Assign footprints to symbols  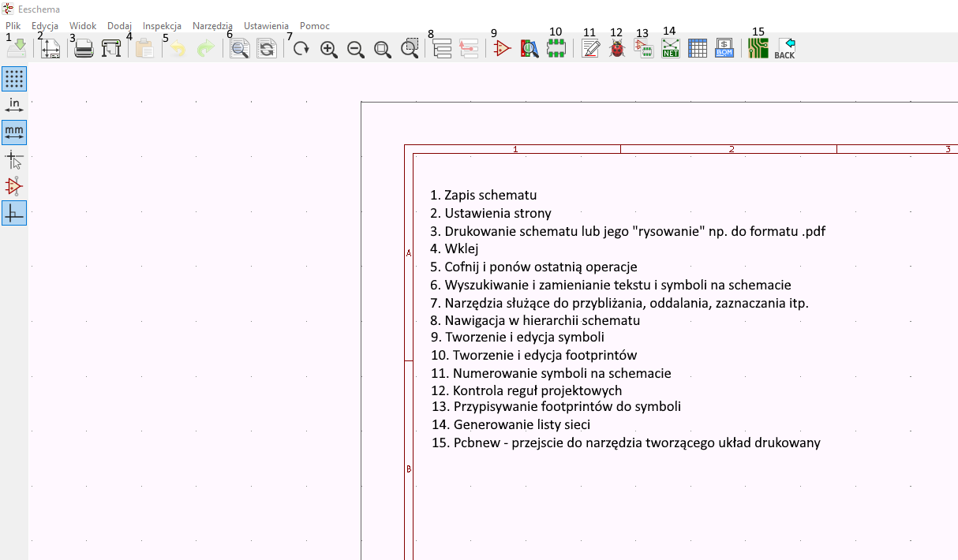pos(644,49)
